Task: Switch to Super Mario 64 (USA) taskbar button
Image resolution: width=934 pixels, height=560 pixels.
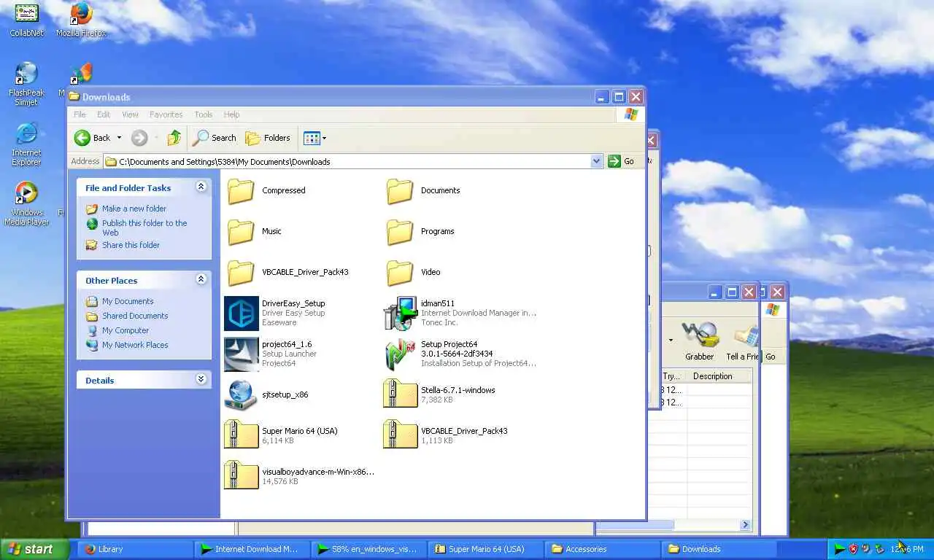Action: [x=486, y=549]
